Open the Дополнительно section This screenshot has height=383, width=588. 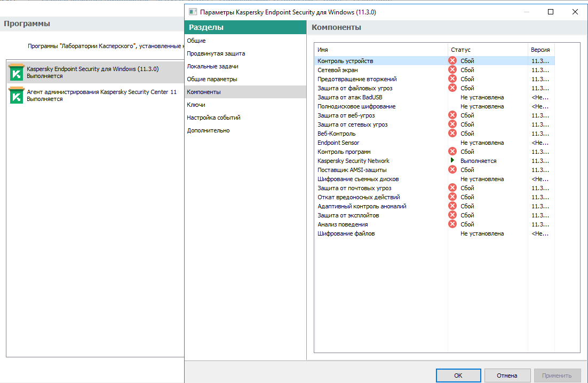[x=245, y=130]
